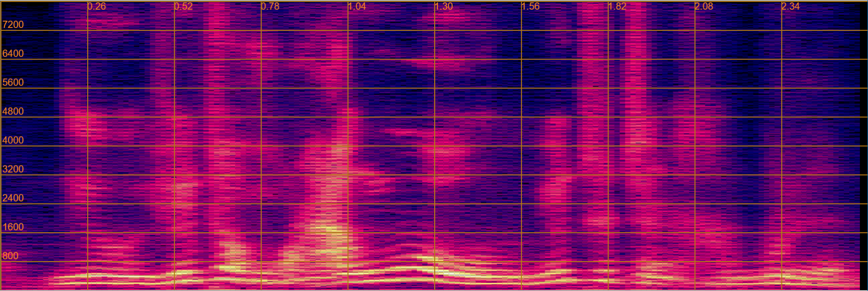Select the 3200 frequency axis label
868x291 pixels.
pyautogui.click(x=13, y=169)
